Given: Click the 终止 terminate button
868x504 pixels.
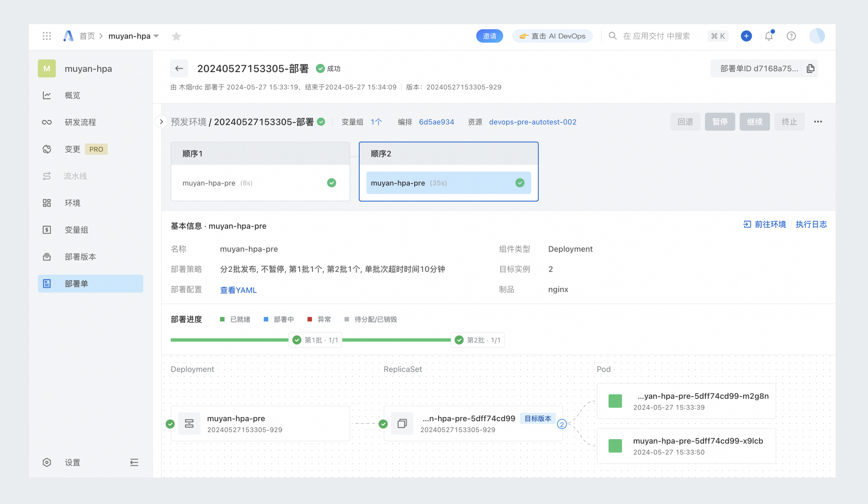Looking at the screenshot, I should click(x=790, y=122).
